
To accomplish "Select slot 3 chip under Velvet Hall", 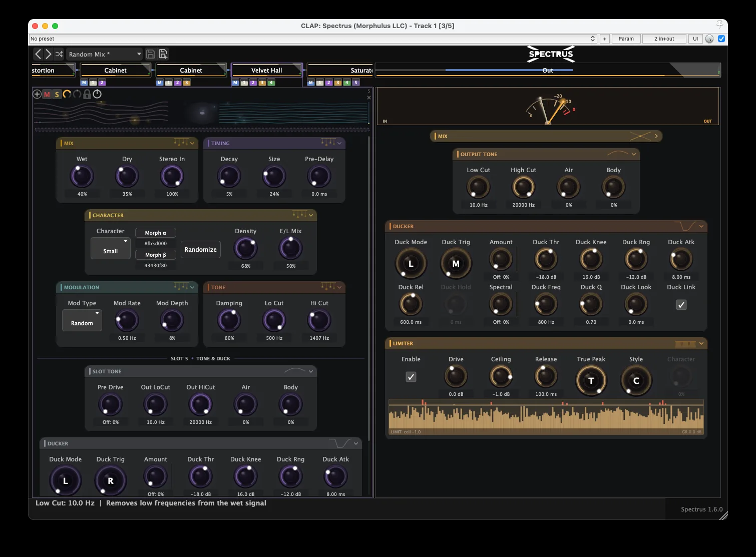I will (262, 83).
